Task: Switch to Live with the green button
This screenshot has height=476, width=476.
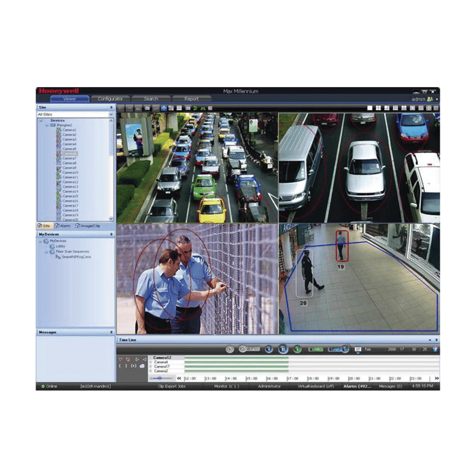Action: [316, 350]
